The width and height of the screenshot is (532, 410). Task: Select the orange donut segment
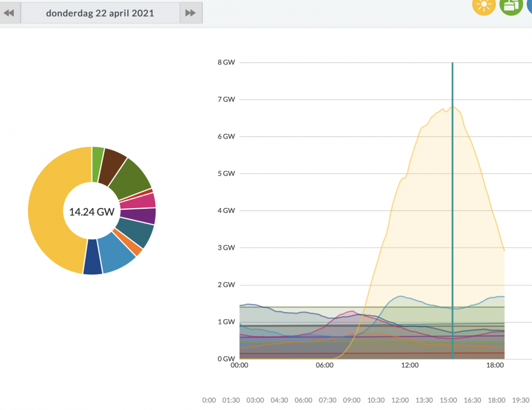click(x=128, y=242)
